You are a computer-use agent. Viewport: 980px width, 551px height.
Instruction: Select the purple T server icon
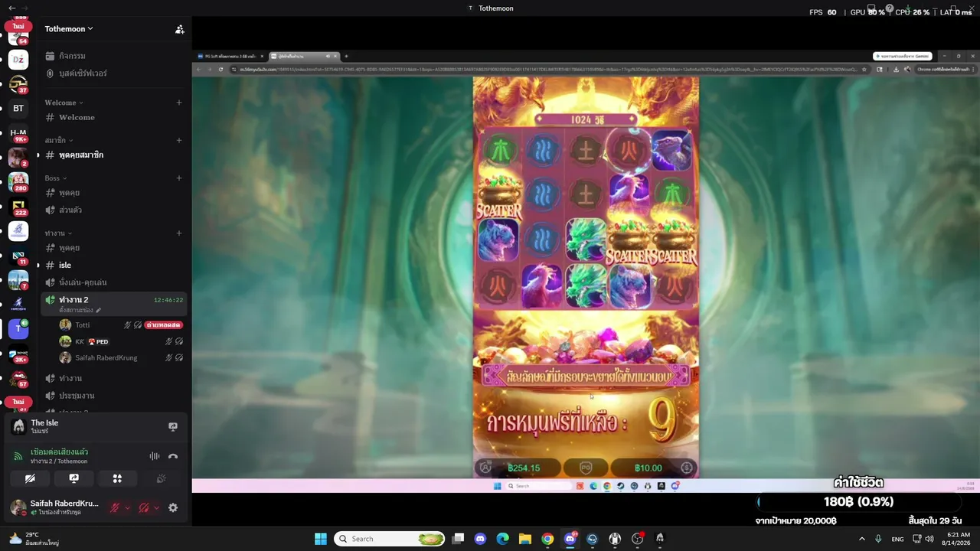pyautogui.click(x=18, y=329)
